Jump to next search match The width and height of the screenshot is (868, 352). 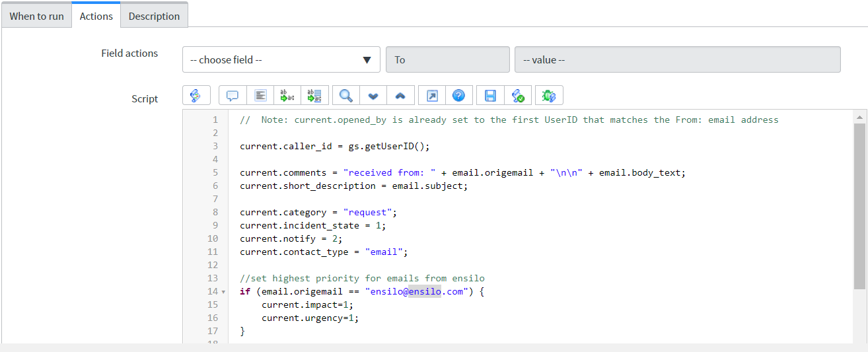pos(373,96)
